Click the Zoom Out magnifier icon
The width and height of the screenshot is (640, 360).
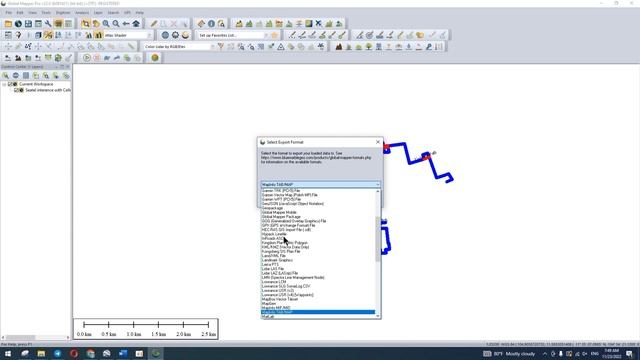116,24
